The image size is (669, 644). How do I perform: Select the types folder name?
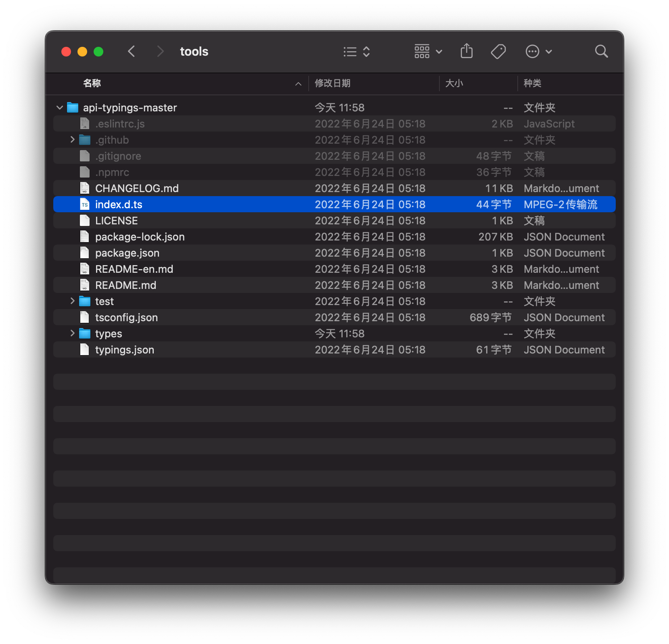pos(108,334)
